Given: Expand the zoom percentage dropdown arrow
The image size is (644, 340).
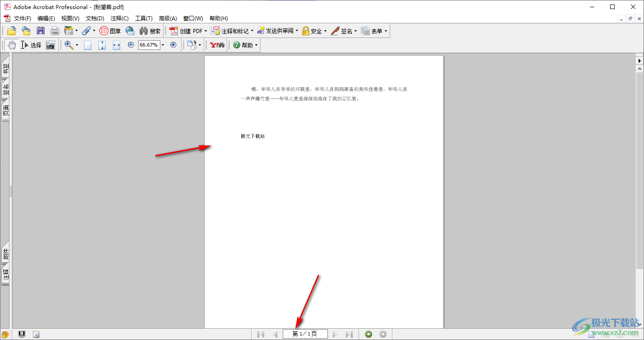Looking at the screenshot, I should 163,45.
